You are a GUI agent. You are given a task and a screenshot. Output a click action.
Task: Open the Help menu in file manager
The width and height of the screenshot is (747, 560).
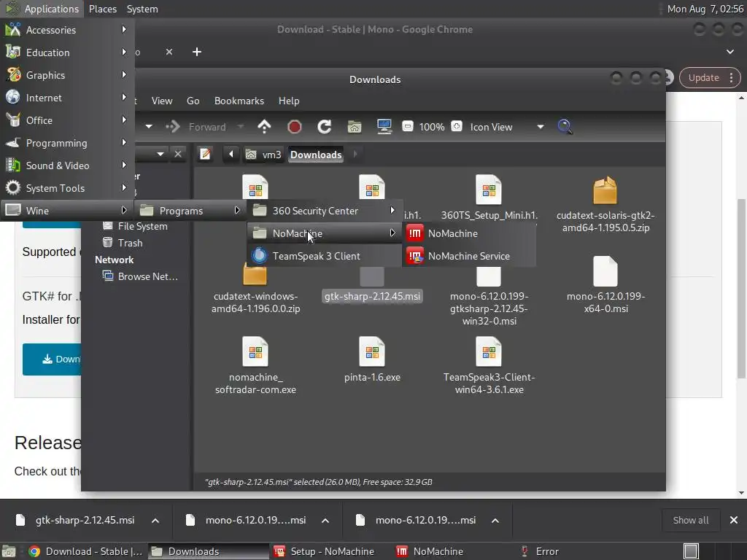click(289, 101)
